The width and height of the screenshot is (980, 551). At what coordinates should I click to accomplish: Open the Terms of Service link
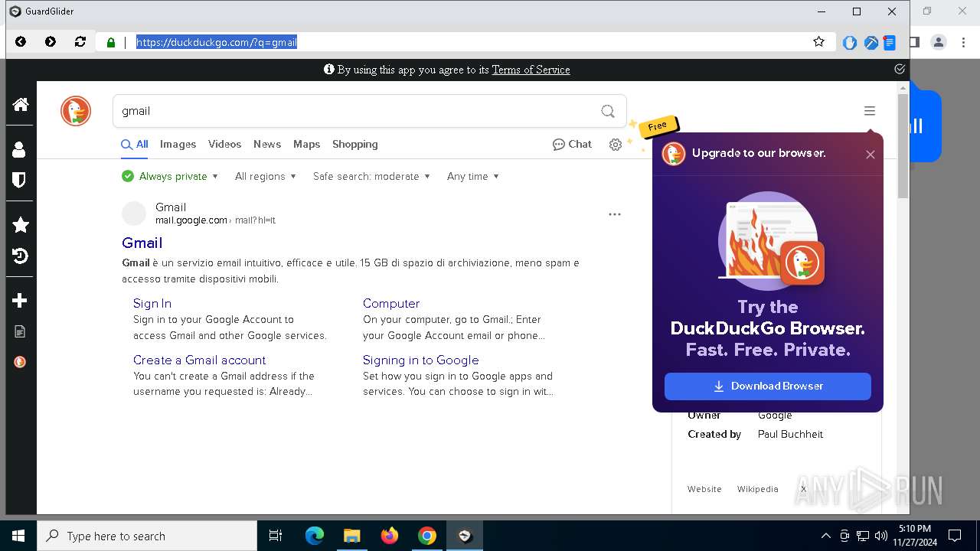tap(531, 70)
